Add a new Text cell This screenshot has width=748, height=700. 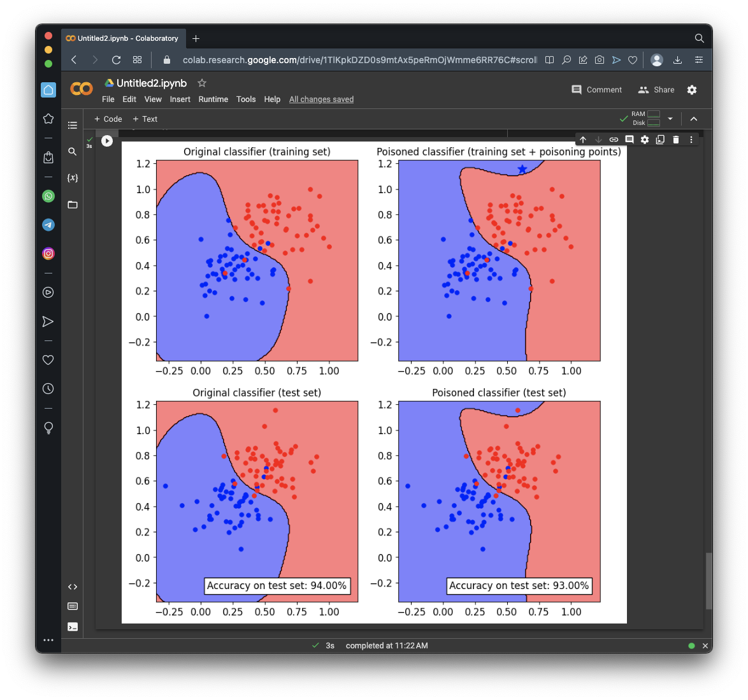click(x=145, y=119)
